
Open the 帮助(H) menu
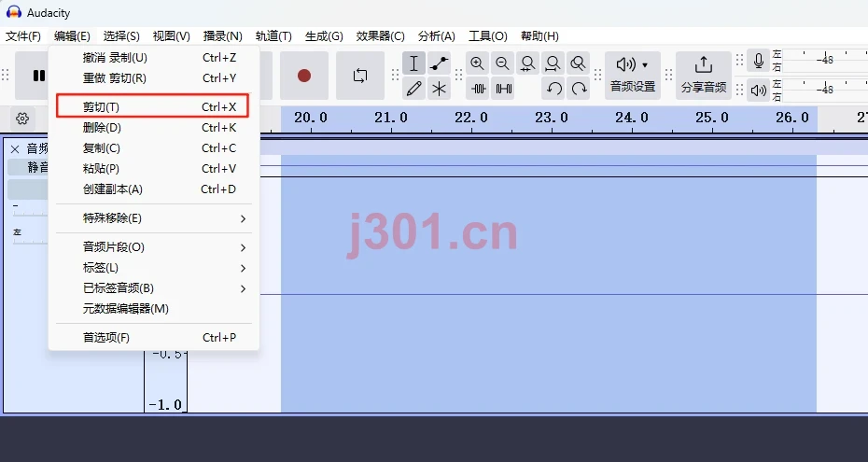(539, 36)
